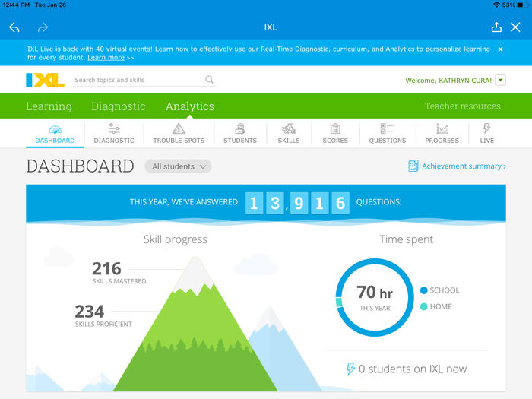
Task: Switch to the Learning tab
Action: click(x=49, y=106)
